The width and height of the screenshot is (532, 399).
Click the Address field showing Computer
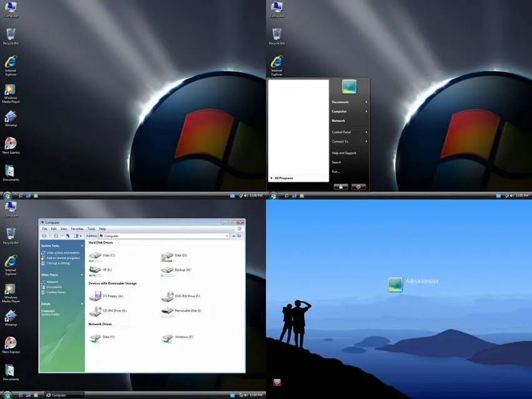click(x=164, y=236)
